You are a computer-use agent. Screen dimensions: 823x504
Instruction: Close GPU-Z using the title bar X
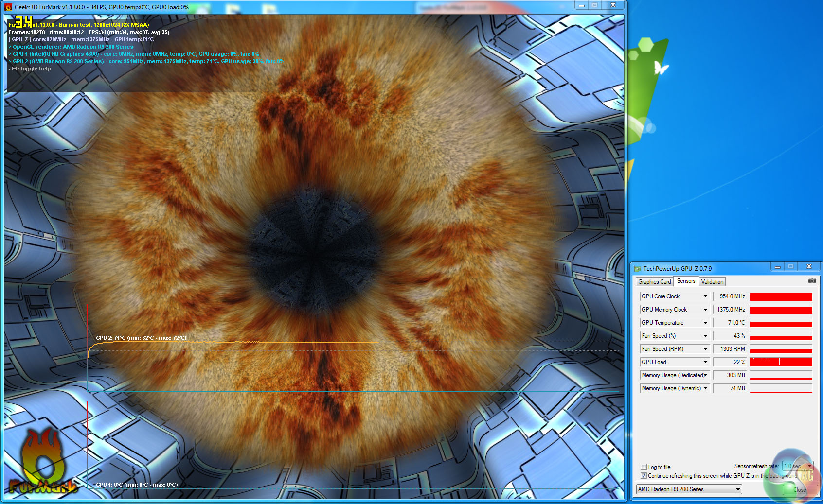pos(809,267)
